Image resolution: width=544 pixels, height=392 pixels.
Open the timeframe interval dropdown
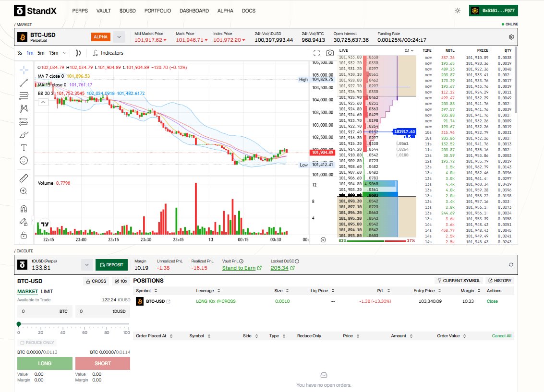[x=64, y=53]
